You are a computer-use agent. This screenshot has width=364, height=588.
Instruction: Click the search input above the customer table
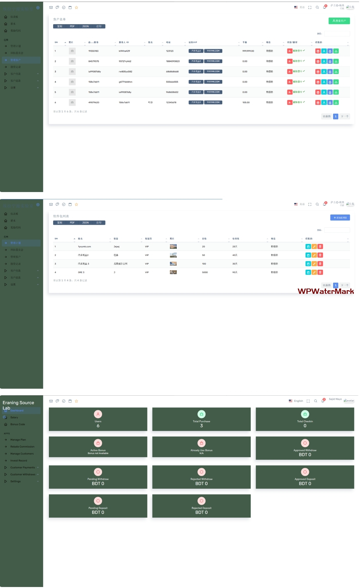pyautogui.click(x=337, y=34)
